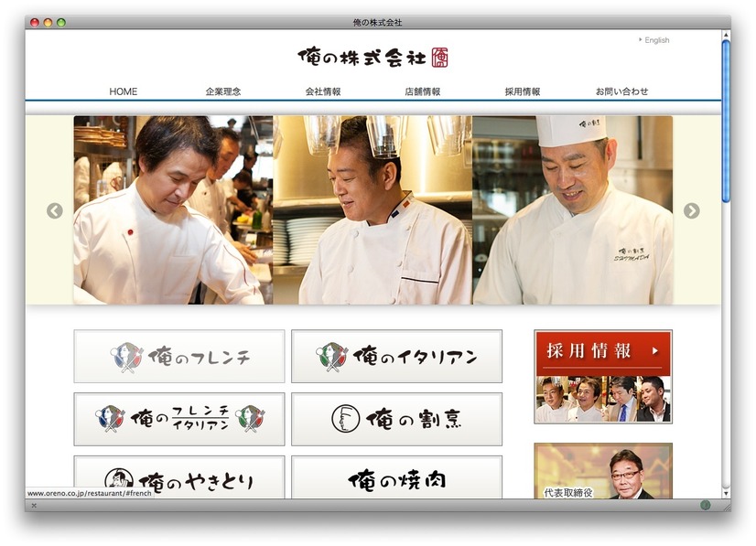Image resolution: width=756 pixels, height=546 pixels.
Task: Open the red 採用情報 recruitment banner
Action: [x=603, y=352]
